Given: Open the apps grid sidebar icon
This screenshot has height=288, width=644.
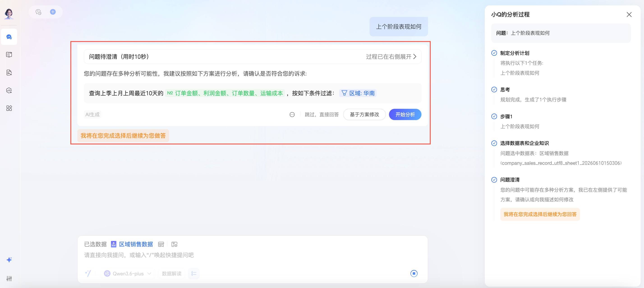Looking at the screenshot, I should (9, 108).
